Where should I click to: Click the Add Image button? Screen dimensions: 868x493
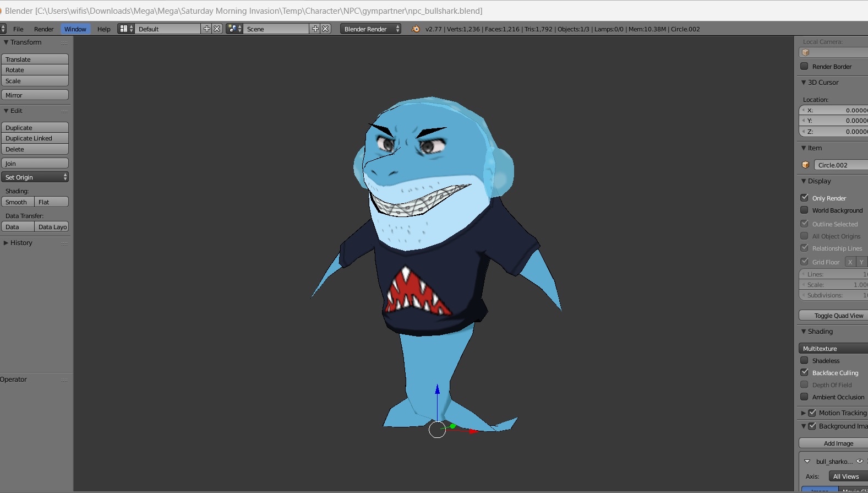(833, 443)
